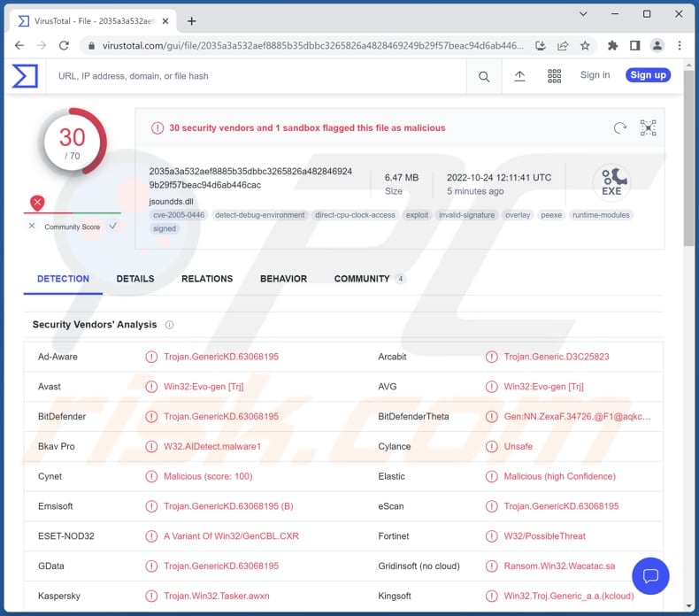Click the direct-cpu-clock-access tag
The image size is (699, 616).
click(x=356, y=215)
